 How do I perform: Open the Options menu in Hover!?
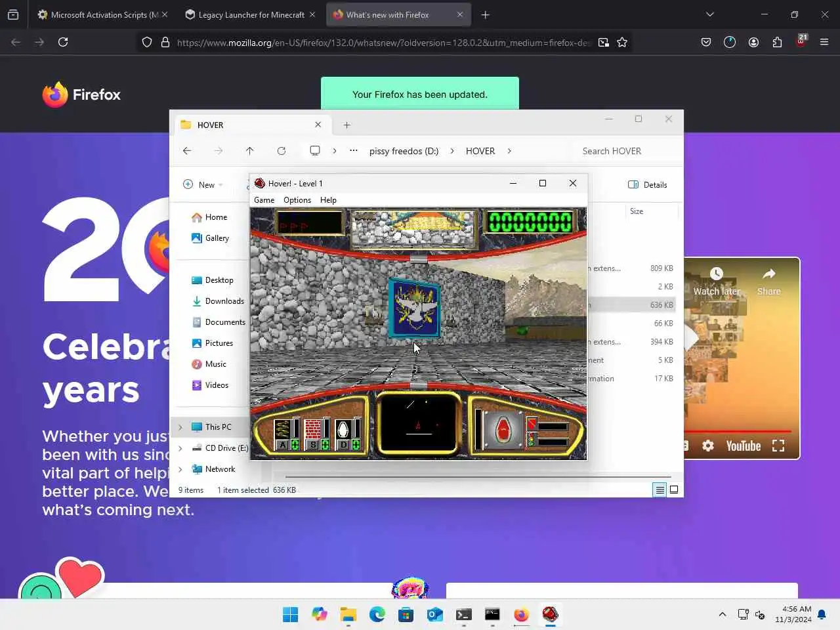(297, 200)
